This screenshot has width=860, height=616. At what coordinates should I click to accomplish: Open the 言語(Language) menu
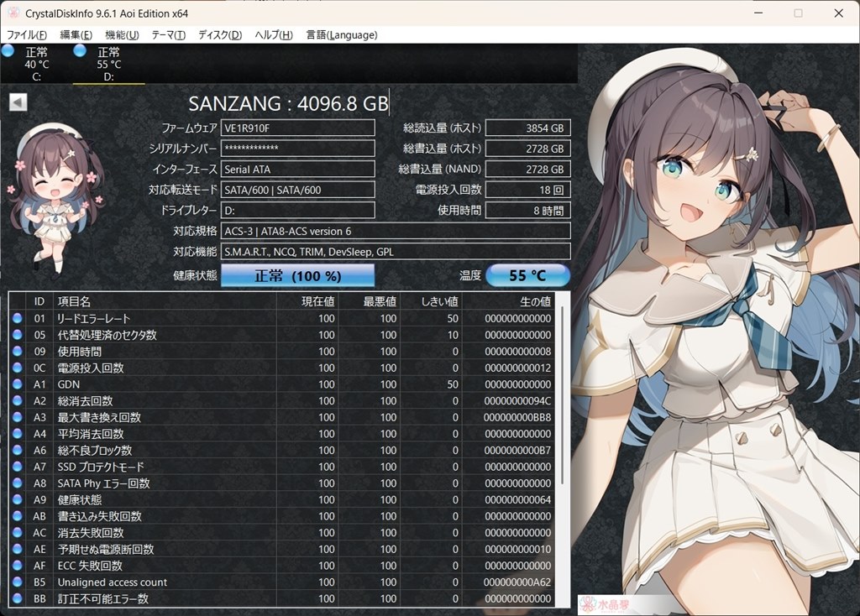point(342,34)
